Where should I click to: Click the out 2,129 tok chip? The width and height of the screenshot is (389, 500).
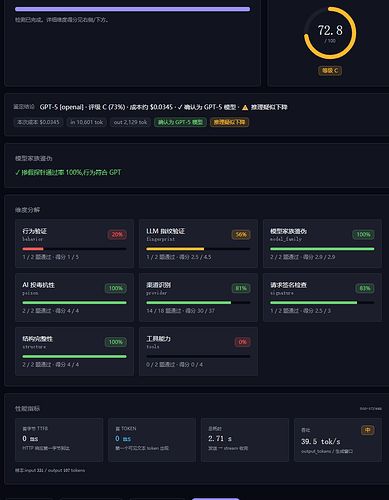[x=130, y=122]
